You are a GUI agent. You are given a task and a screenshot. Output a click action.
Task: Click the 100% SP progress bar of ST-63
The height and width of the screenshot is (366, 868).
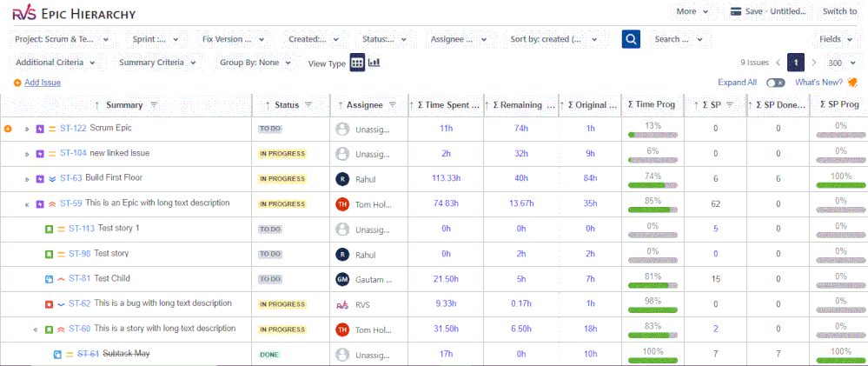click(841, 185)
